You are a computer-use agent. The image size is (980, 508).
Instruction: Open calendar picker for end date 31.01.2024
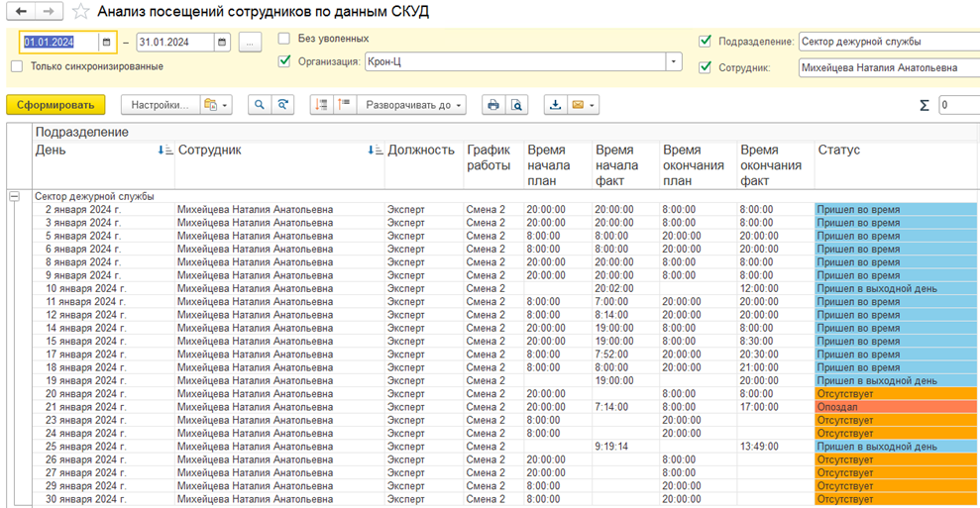222,43
